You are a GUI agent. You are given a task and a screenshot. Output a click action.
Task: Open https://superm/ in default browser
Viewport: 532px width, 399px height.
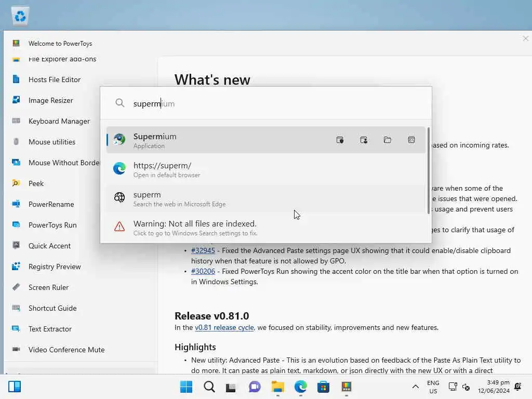265,169
